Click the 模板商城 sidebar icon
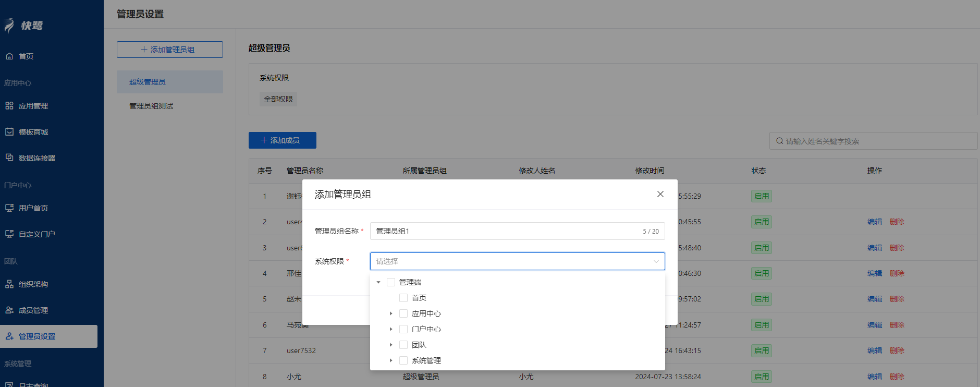Image resolution: width=980 pixels, height=387 pixels. point(9,132)
